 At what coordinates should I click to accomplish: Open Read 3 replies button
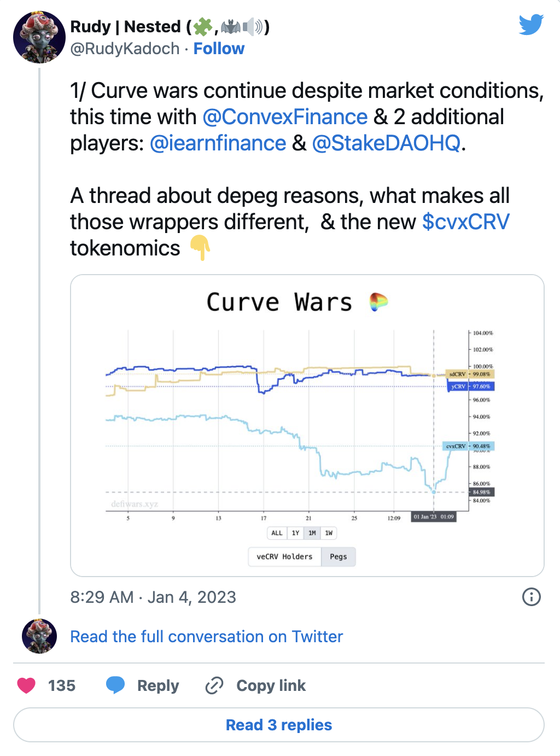tap(279, 725)
